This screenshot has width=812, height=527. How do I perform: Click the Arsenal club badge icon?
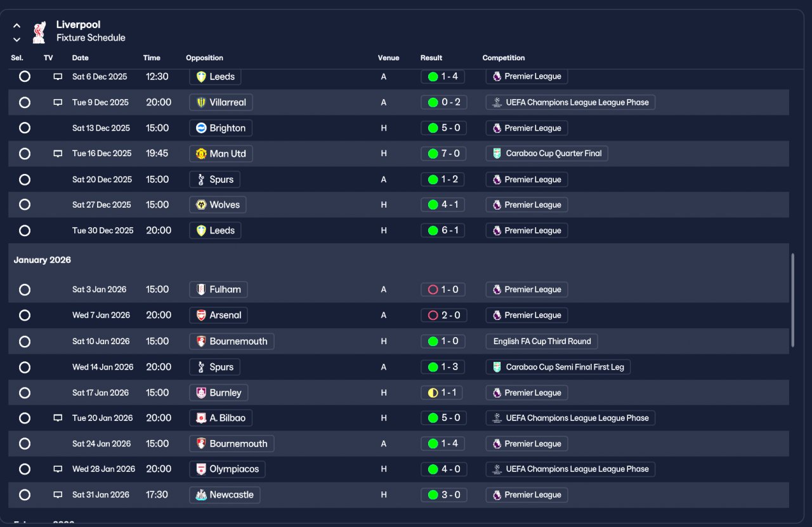click(201, 316)
